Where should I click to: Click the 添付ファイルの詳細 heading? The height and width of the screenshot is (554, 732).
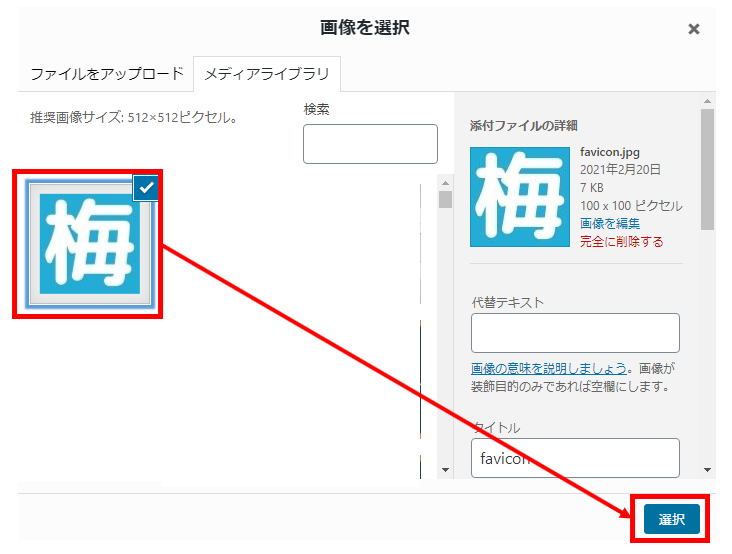pyautogui.click(x=524, y=126)
